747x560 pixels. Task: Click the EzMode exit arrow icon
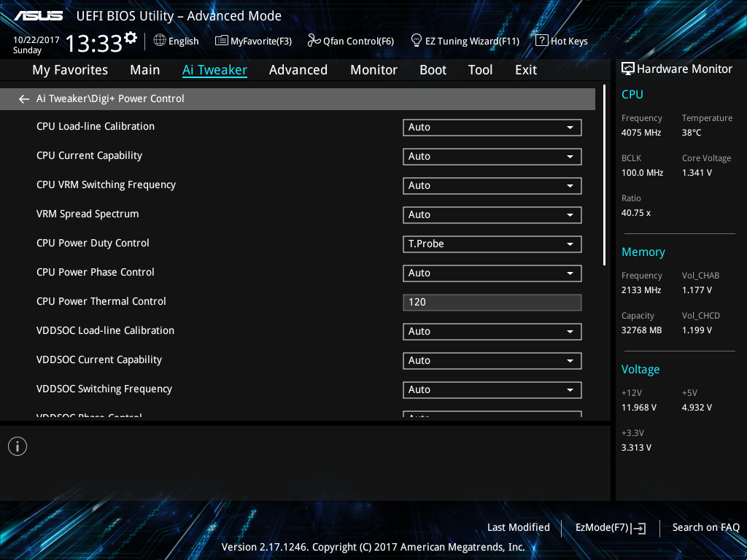coord(638,528)
